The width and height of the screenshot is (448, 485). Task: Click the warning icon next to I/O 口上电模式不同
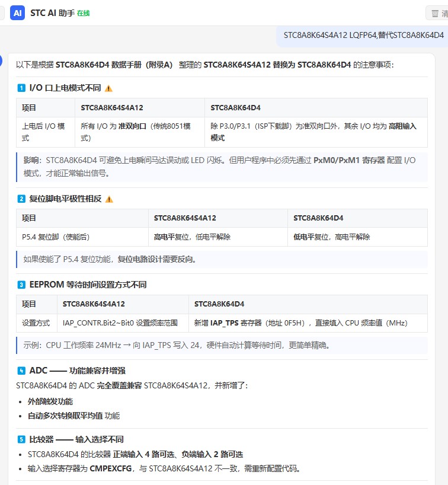[108, 88]
